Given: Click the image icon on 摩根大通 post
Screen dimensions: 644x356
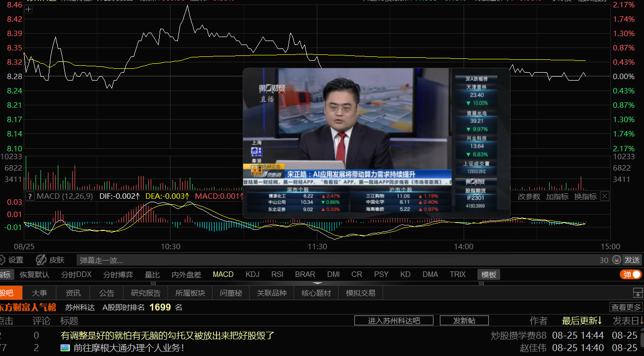Looking at the screenshot, I should tap(65, 348).
